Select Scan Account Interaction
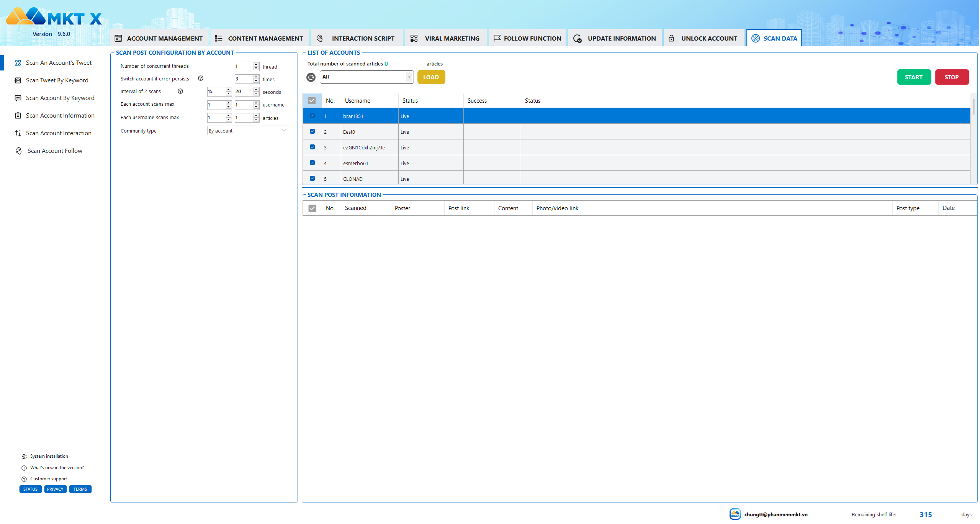Screen dimensions: 980x524 click(59, 133)
